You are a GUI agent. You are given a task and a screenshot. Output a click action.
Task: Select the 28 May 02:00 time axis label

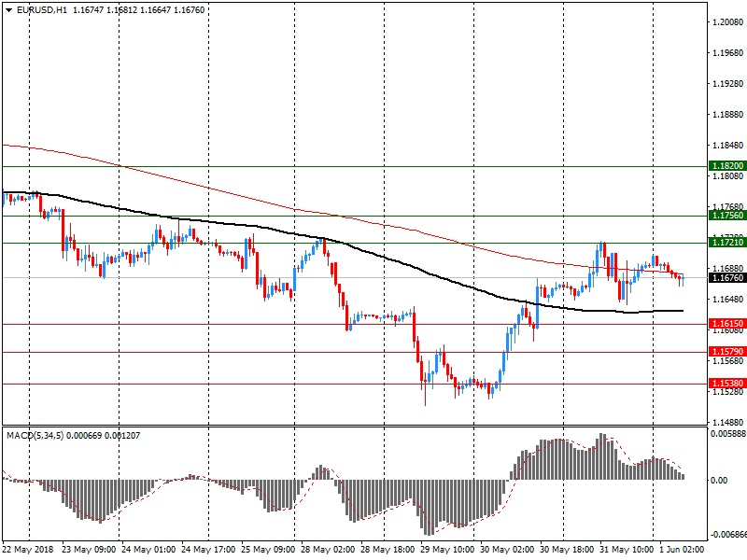coord(328,550)
